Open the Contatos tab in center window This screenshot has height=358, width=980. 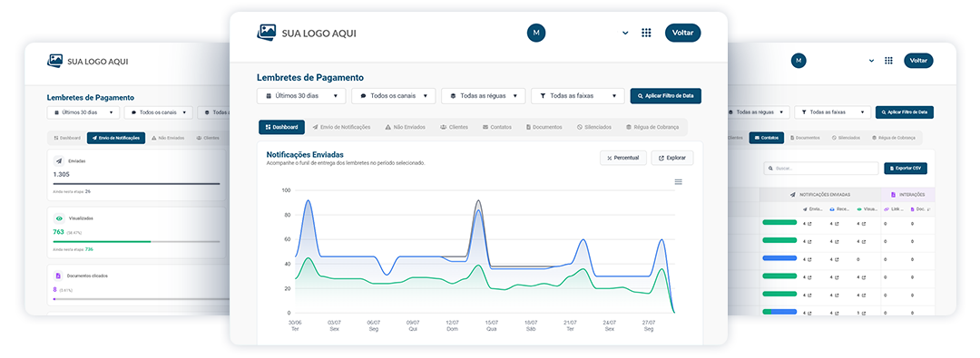[x=497, y=127]
